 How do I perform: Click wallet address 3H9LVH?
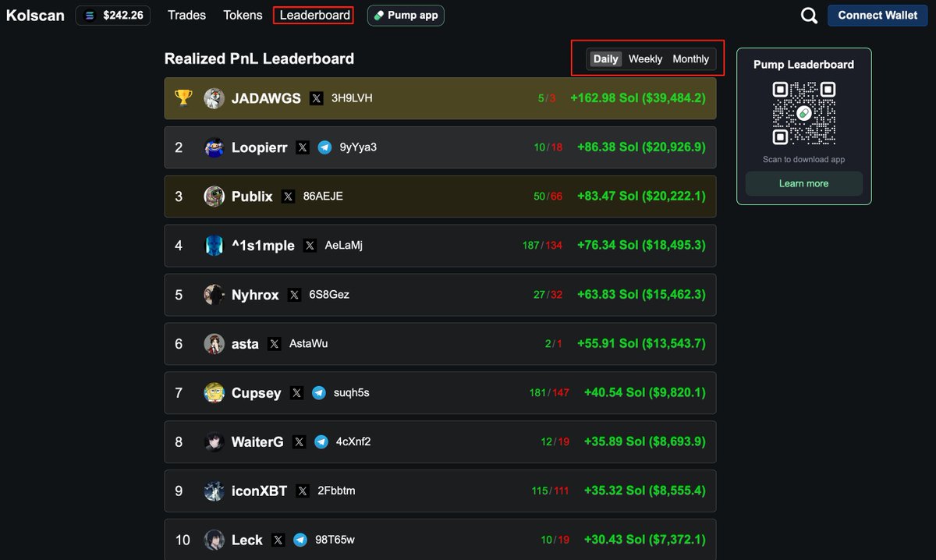[x=352, y=98]
